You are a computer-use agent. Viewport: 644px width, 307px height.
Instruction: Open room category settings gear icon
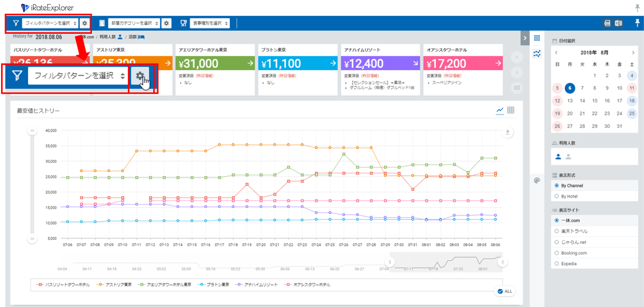click(166, 23)
